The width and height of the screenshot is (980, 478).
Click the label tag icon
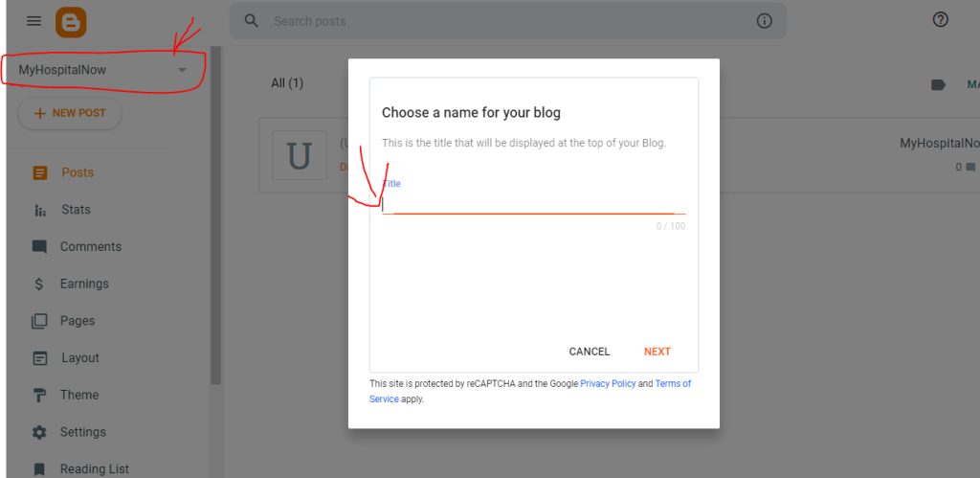[938, 84]
